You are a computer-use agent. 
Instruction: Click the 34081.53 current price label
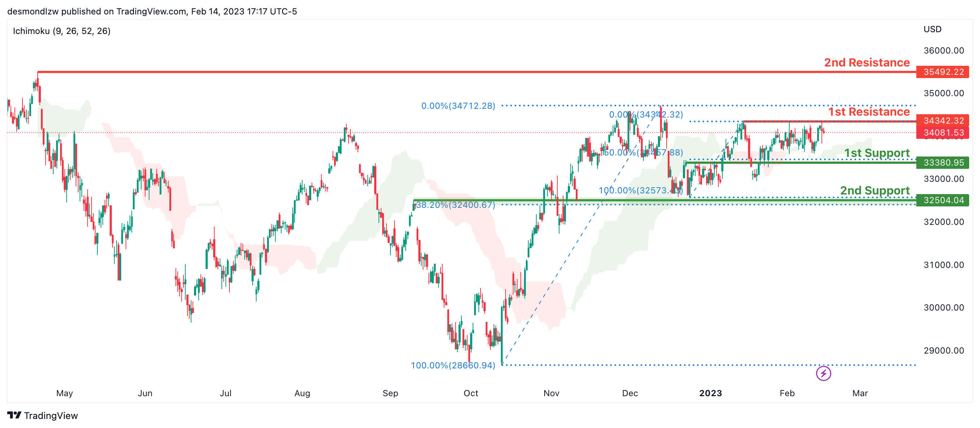(943, 133)
